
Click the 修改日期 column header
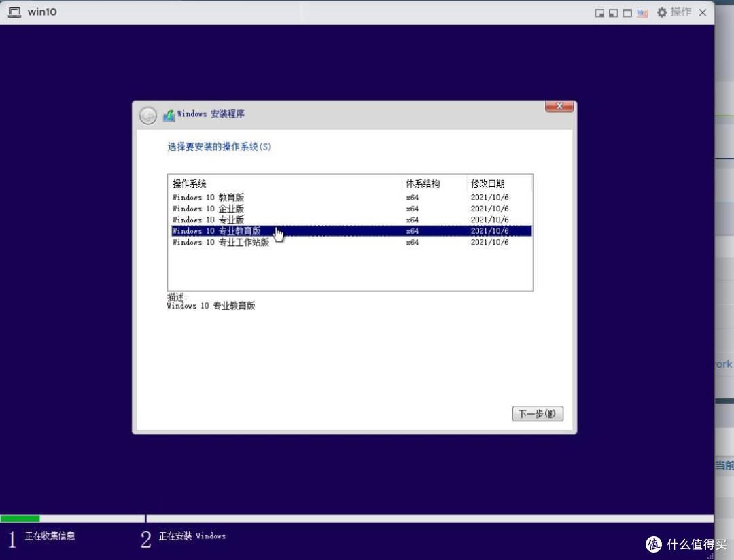click(499, 183)
